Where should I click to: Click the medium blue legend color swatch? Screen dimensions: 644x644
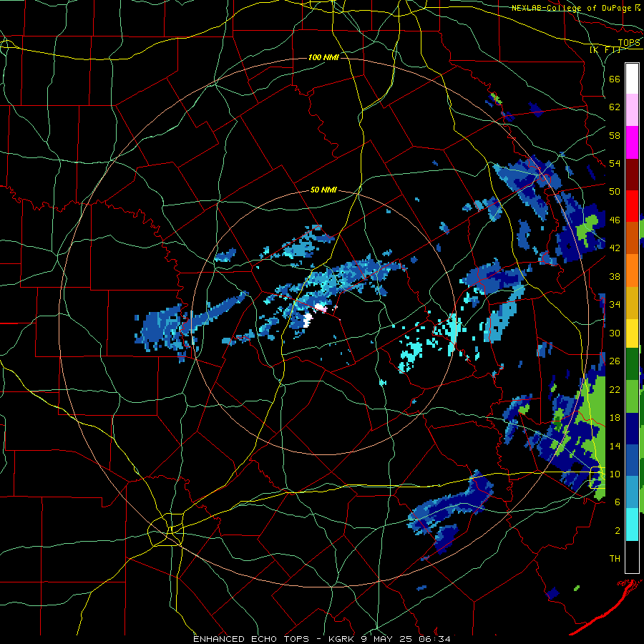[632, 460]
